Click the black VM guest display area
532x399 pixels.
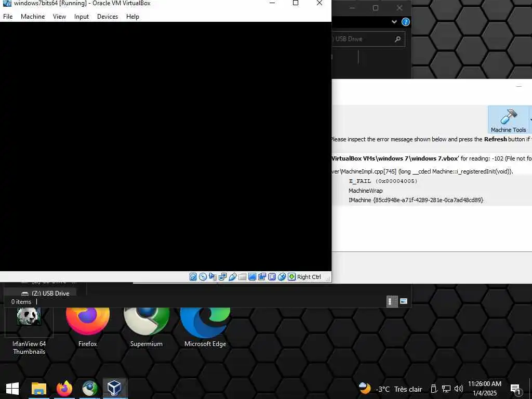point(166,147)
